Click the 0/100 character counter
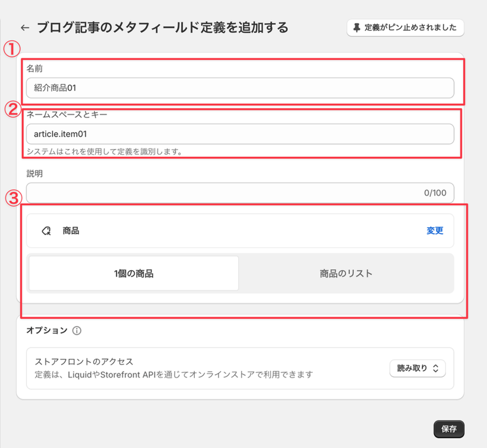This screenshot has height=448, width=487. click(435, 193)
